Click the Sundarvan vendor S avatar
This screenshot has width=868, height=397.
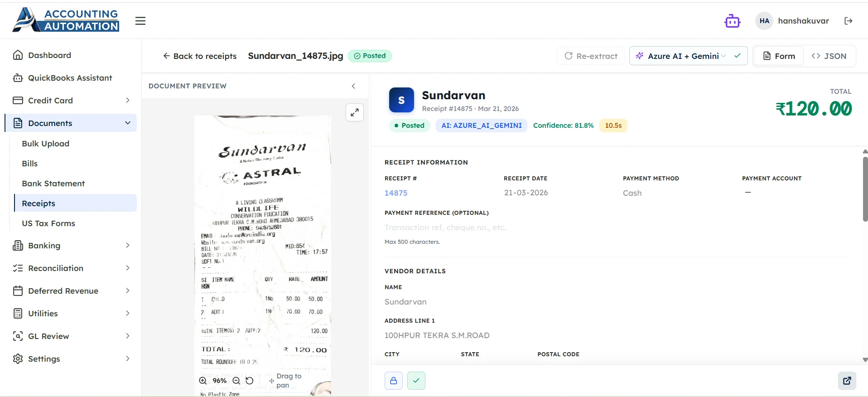(401, 100)
